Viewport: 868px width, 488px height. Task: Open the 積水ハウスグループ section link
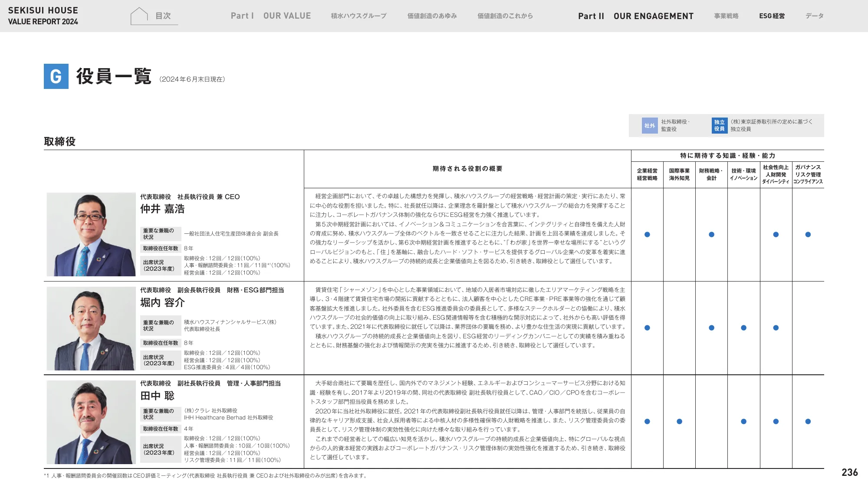coord(358,16)
